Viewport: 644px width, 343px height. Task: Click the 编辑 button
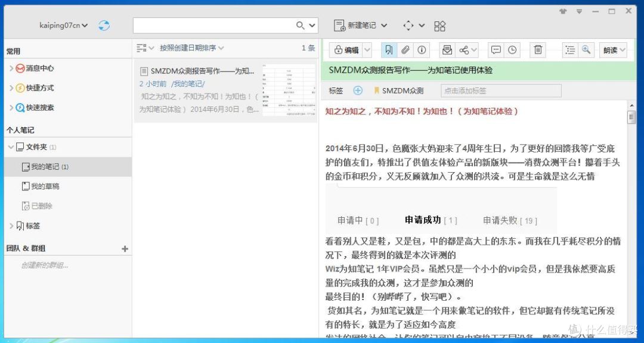coord(346,50)
